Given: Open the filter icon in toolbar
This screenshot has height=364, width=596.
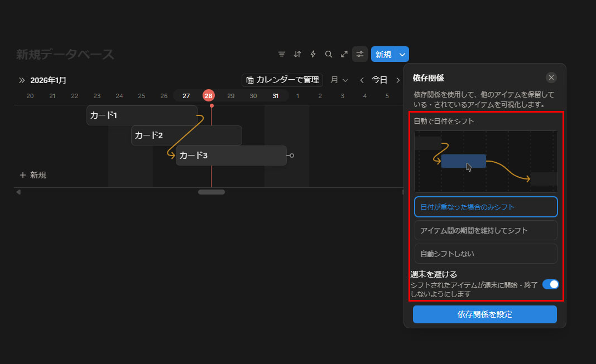Looking at the screenshot, I should point(282,54).
